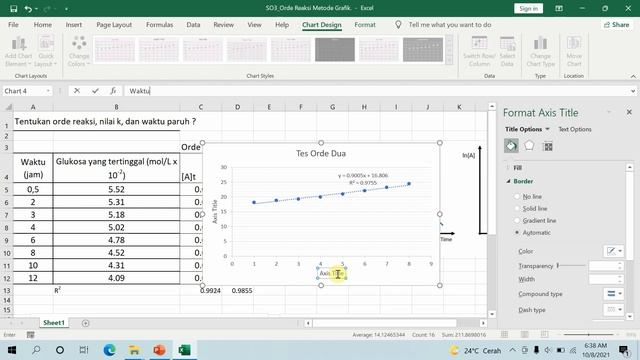The image size is (640, 360).
Task: Open Title Options dropdown arrow
Action: [547, 129]
